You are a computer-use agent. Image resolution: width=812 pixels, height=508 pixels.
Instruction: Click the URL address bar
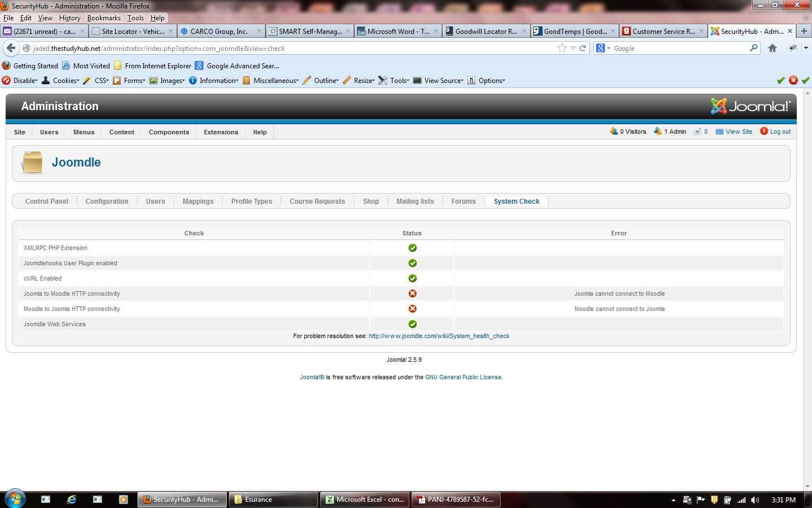(x=282, y=49)
